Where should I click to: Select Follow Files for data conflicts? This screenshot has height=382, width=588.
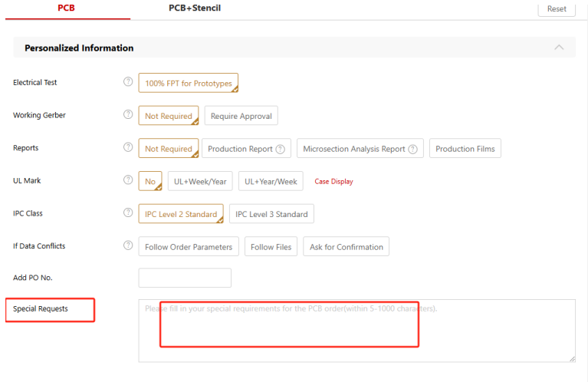(271, 247)
